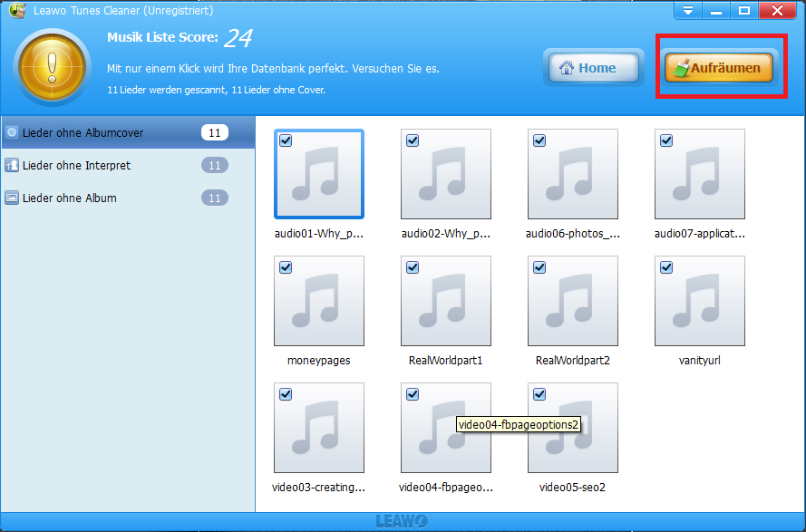Uncheck the RealWorldpart1 song checkbox

[x=413, y=267]
